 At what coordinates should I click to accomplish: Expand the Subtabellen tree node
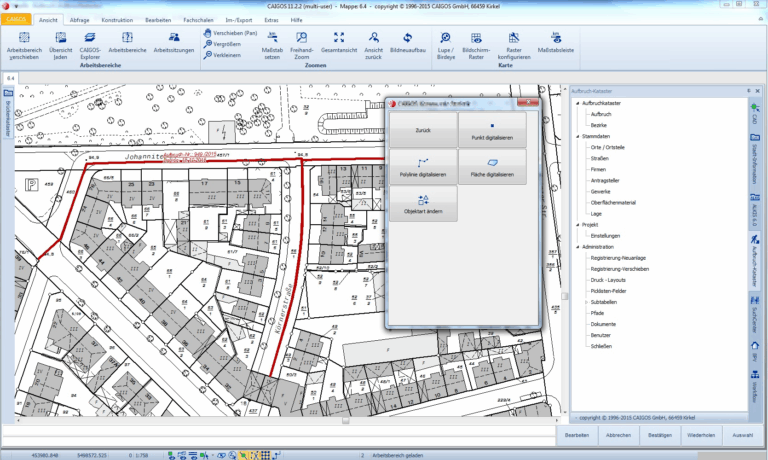point(586,301)
